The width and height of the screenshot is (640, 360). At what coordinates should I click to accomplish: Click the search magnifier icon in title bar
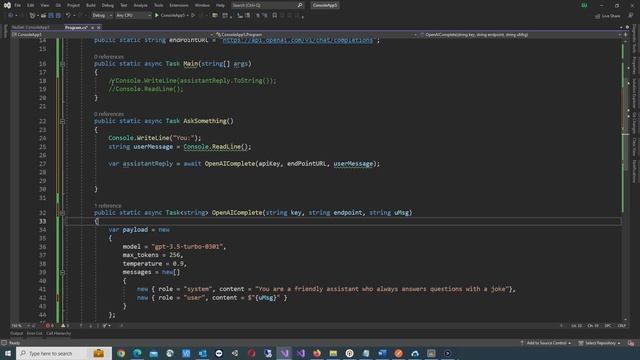(300, 5)
